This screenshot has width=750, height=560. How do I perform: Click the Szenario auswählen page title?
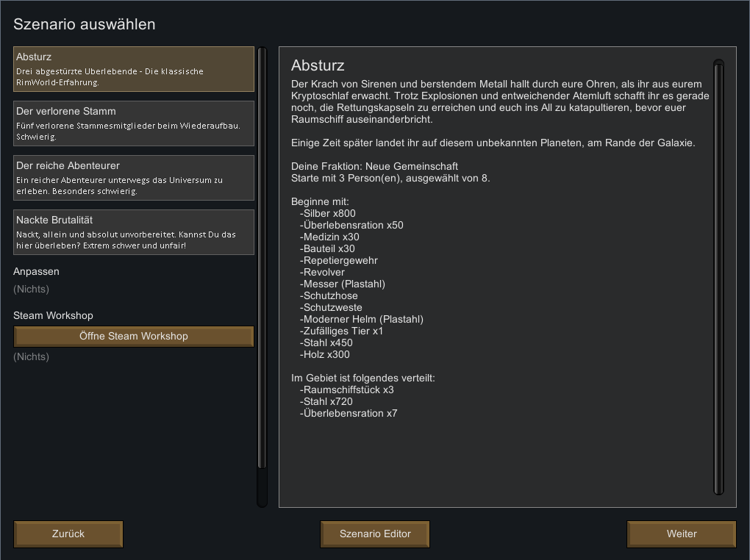(x=84, y=24)
